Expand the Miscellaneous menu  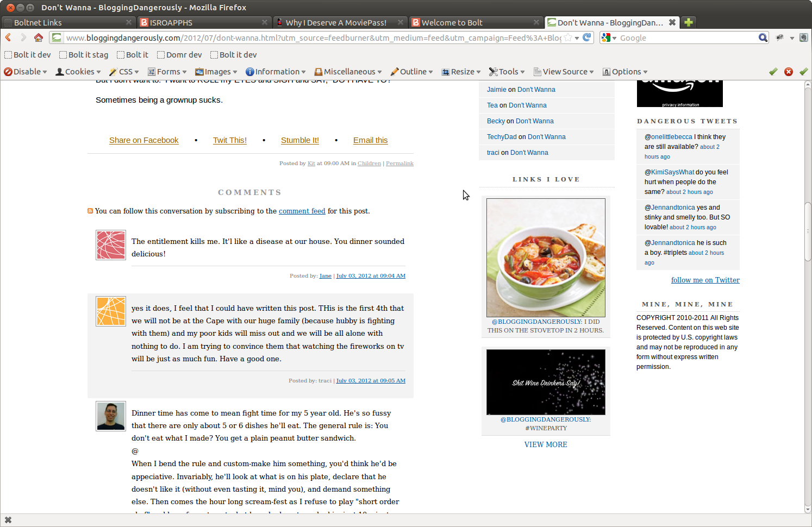pyautogui.click(x=348, y=72)
